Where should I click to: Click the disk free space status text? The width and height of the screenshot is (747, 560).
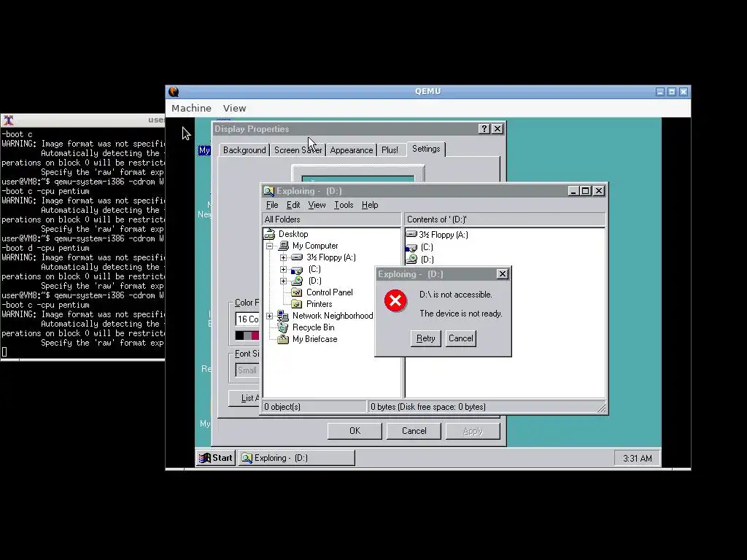coord(428,407)
